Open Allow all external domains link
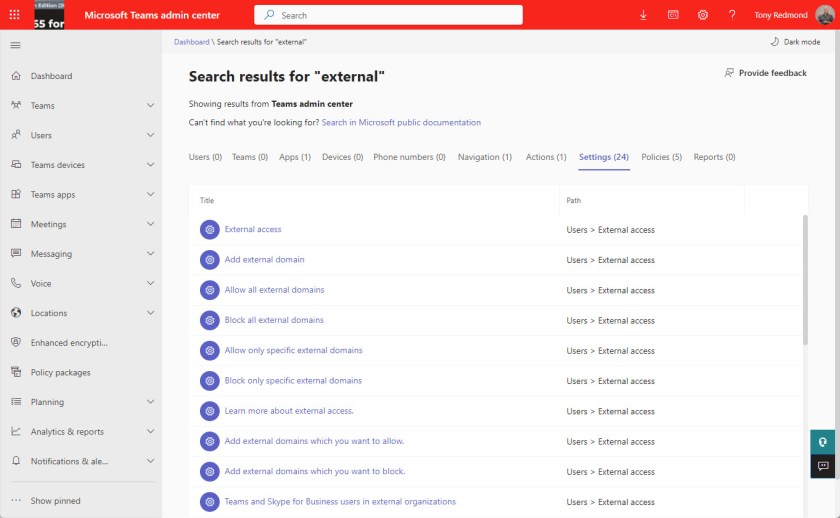Viewport: 840px width, 518px height. coord(274,290)
